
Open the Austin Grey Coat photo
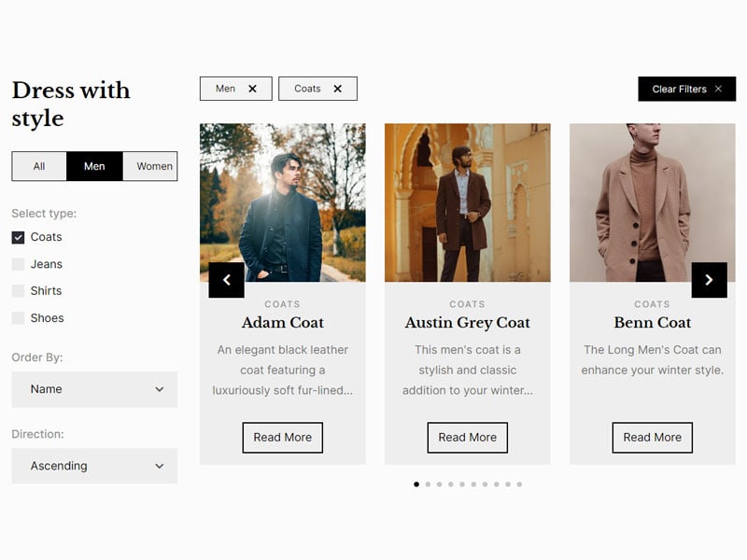point(468,203)
